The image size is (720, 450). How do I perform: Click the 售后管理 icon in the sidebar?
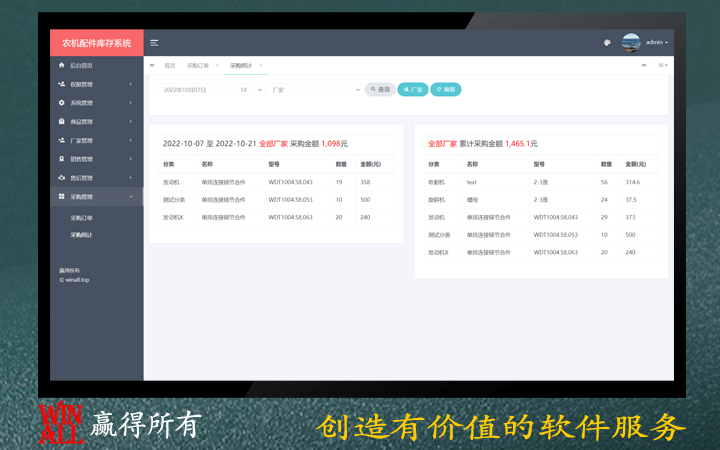[62, 178]
